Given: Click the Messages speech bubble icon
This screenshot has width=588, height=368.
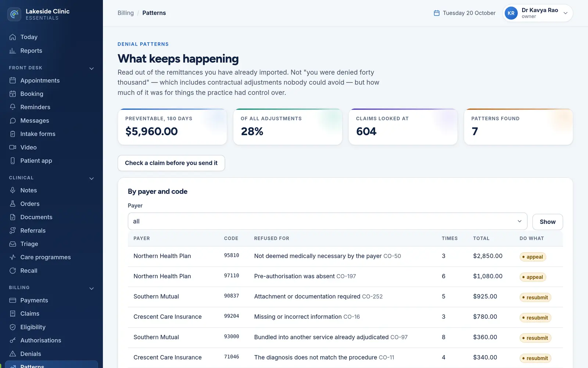Looking at the screenshot, I should click(12, 121).
